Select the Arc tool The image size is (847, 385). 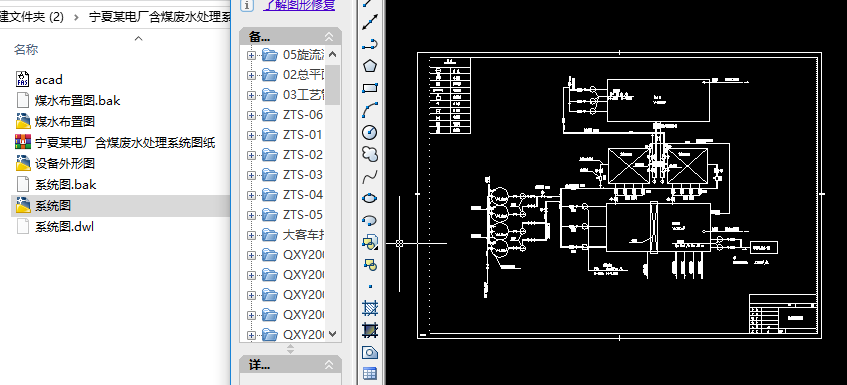[x=370, y=110]
